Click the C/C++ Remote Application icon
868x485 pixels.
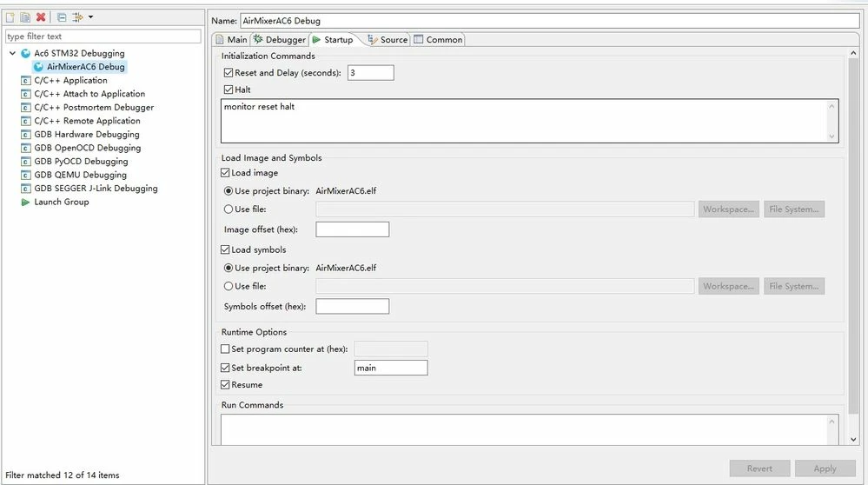click(25, 121)
